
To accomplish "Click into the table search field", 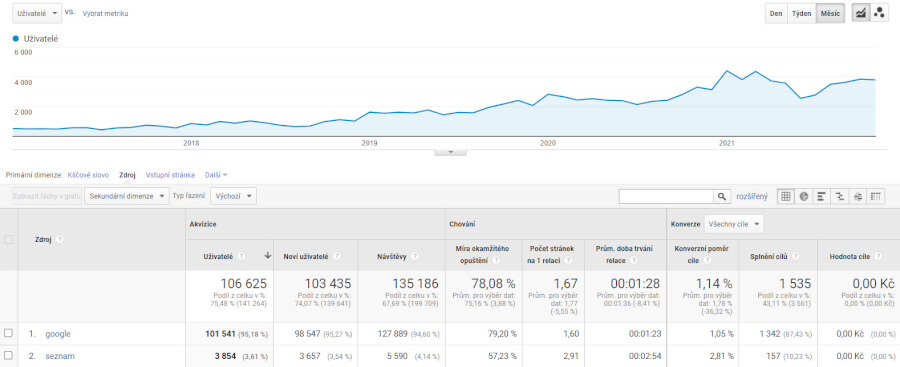I will click(666, 196).
